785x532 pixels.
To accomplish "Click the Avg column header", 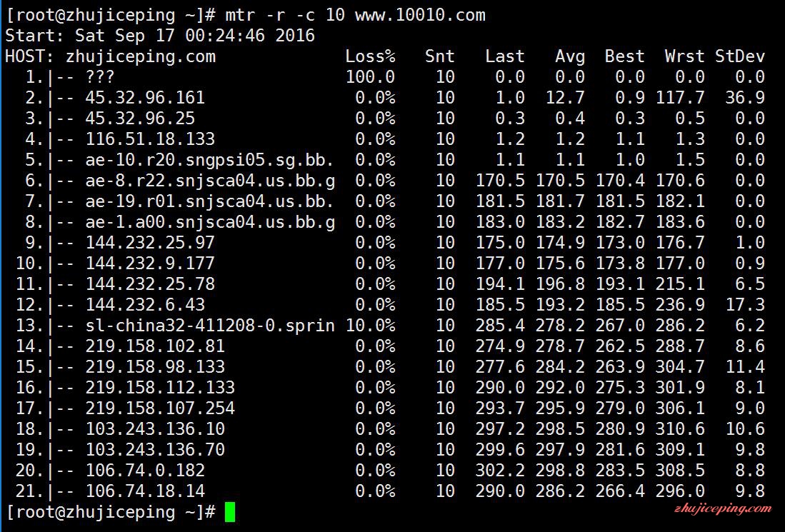I will (x=570, y=56).
